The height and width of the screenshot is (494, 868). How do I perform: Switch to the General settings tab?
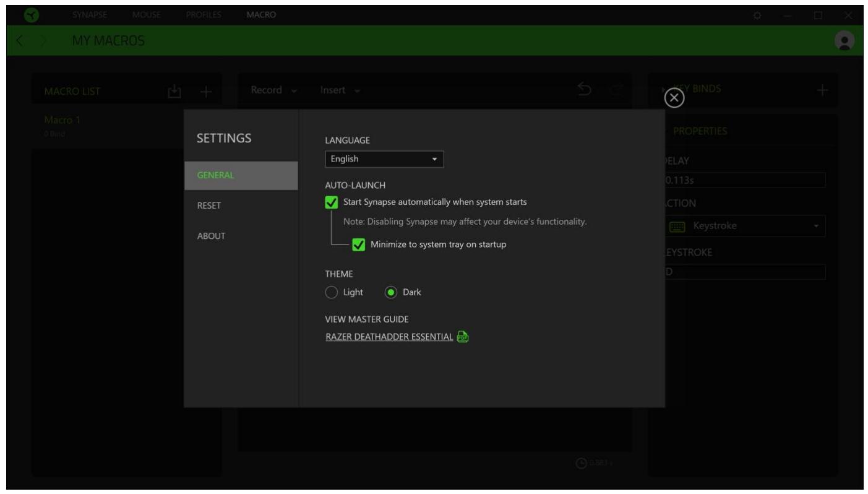[x=241, y=175]
